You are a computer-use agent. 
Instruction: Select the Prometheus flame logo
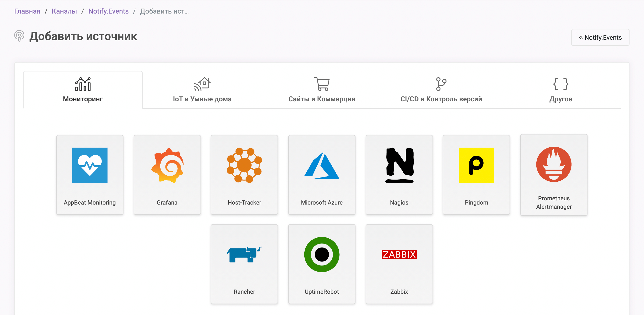coord(554,164)
